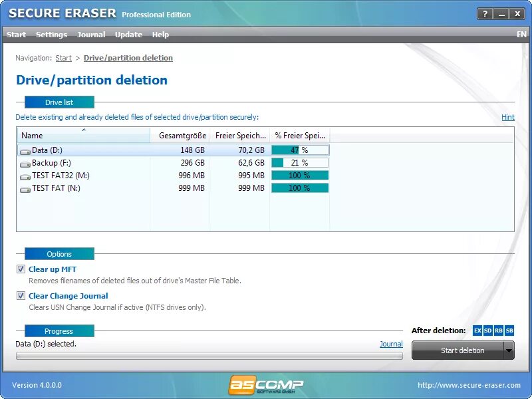
Task: Open the Start menu item
Action: [x=16, y=35]
